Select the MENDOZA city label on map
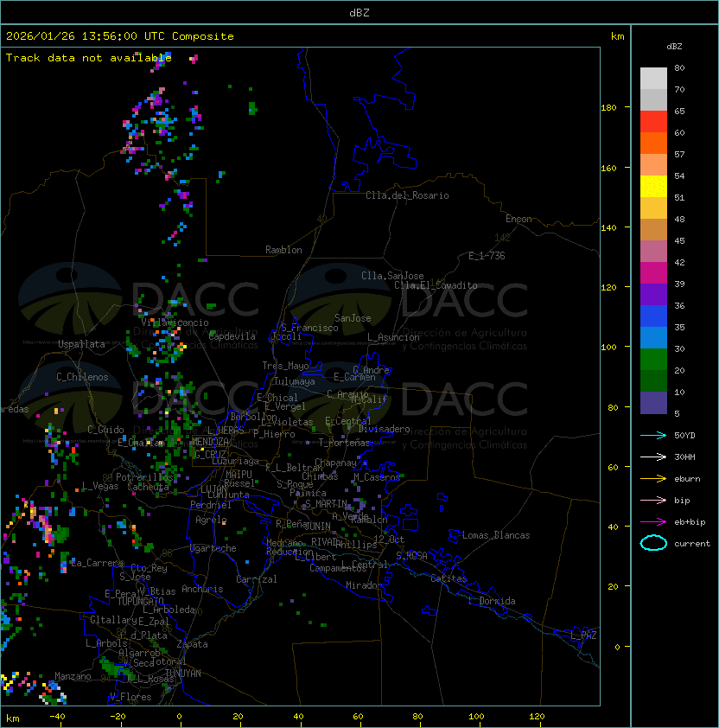 (211, 442)
